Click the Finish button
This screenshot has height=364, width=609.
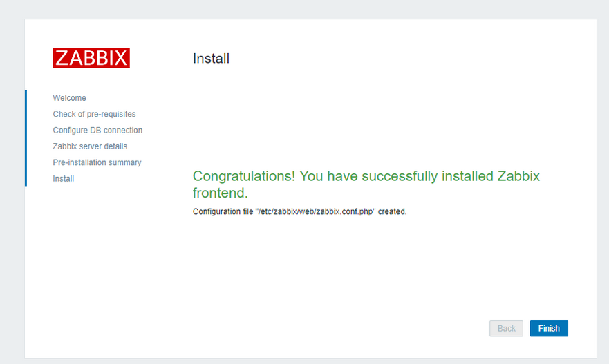point(549,328)
